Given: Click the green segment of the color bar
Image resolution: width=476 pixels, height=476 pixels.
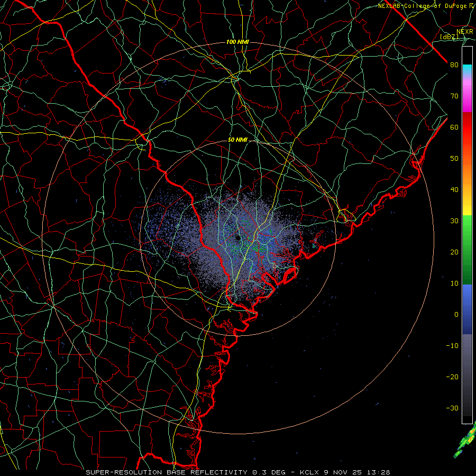Looking at the screenshot, I should (x=467, y=250).
